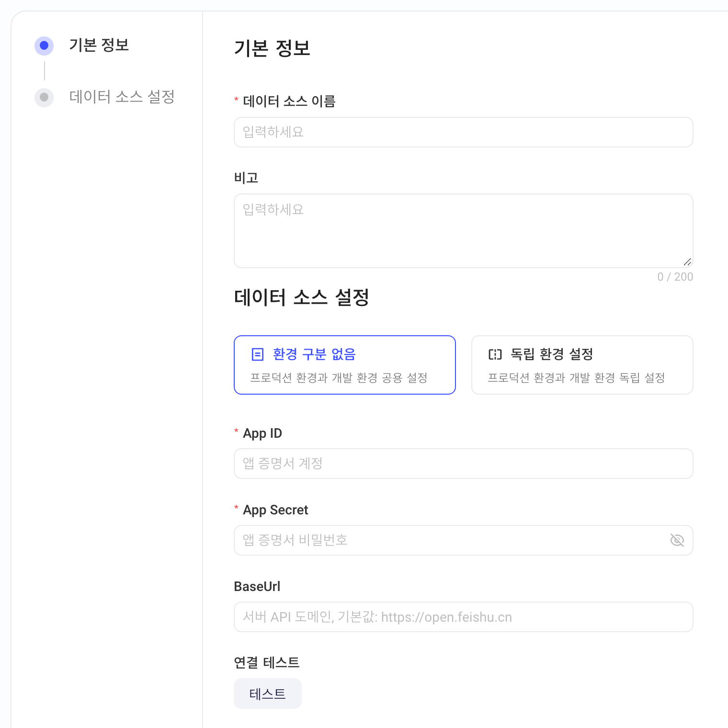
Task: Click the 독립 환경 설정 bracket icon
Action: coord(495,354)
